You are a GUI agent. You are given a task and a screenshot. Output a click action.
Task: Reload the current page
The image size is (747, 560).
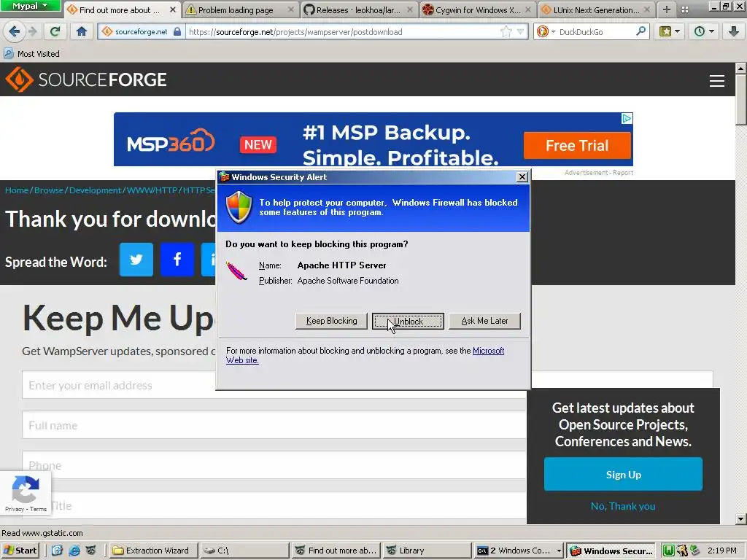point(55,32)
